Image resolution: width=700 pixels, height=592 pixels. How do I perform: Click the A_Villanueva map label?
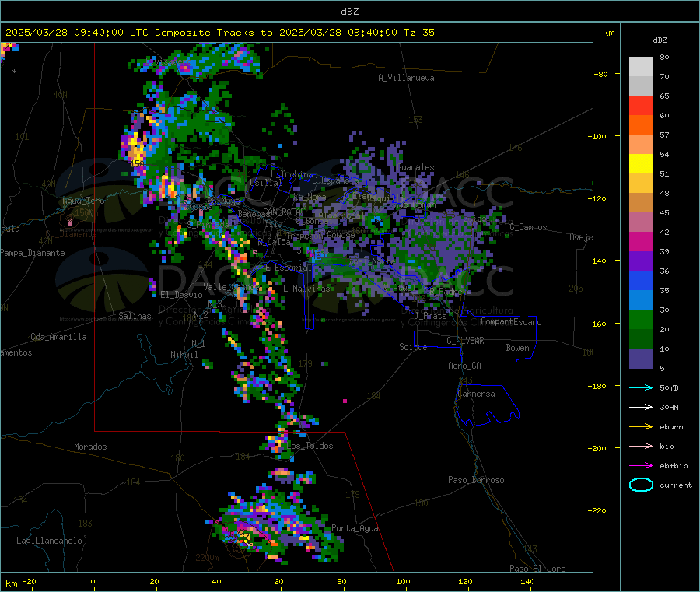[406, 78]
